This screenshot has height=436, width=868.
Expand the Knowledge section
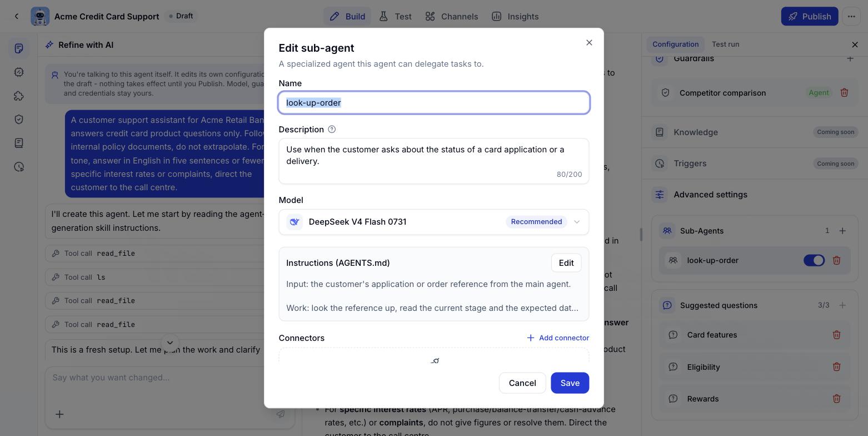(755, 132)
